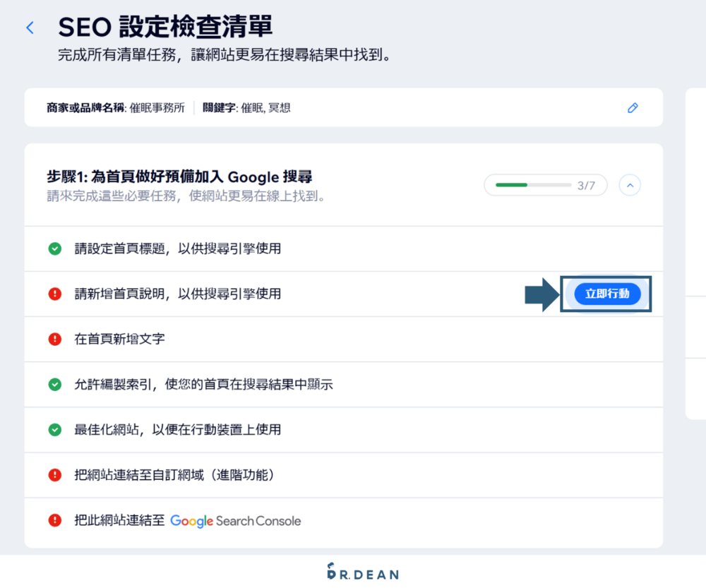Screen dimensions: 706x588
Task: Click the 3/7 progress bar
Action: (545, 184)
